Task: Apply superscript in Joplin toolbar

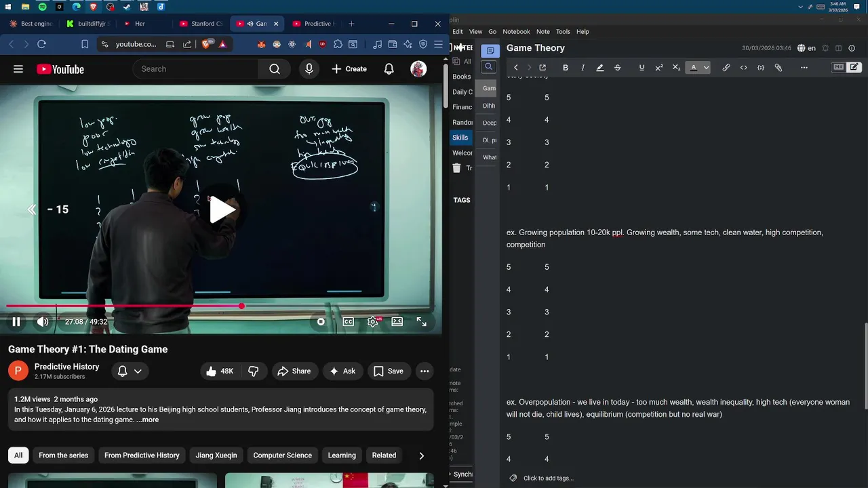Action: pyautogui.click(x=659, y=68)
